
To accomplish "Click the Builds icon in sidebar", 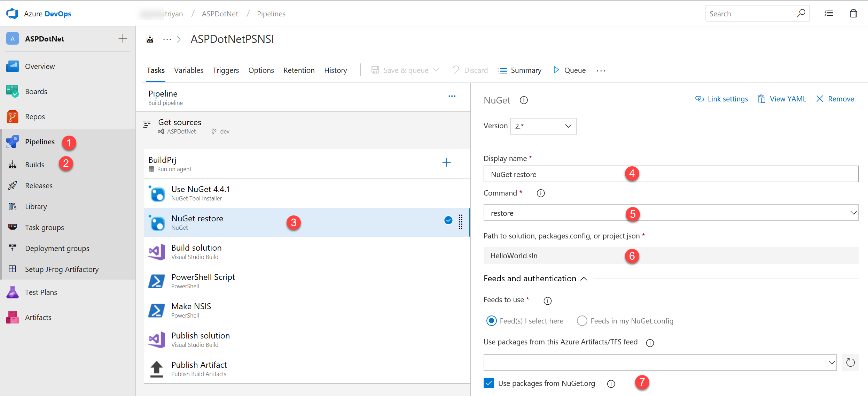I will (x=13, y=165).
